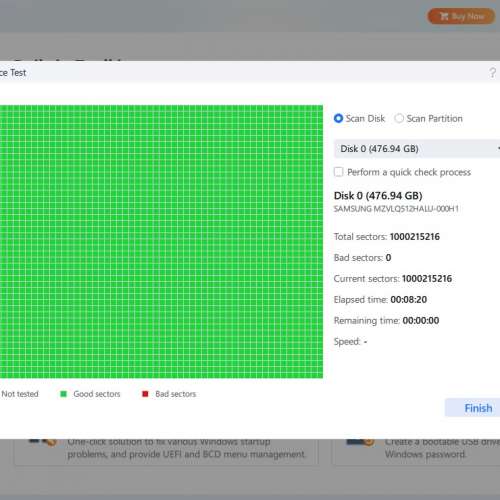
Task: Click the bold Disk 0 (476.94 GB) heading
Action: point(378,196)
